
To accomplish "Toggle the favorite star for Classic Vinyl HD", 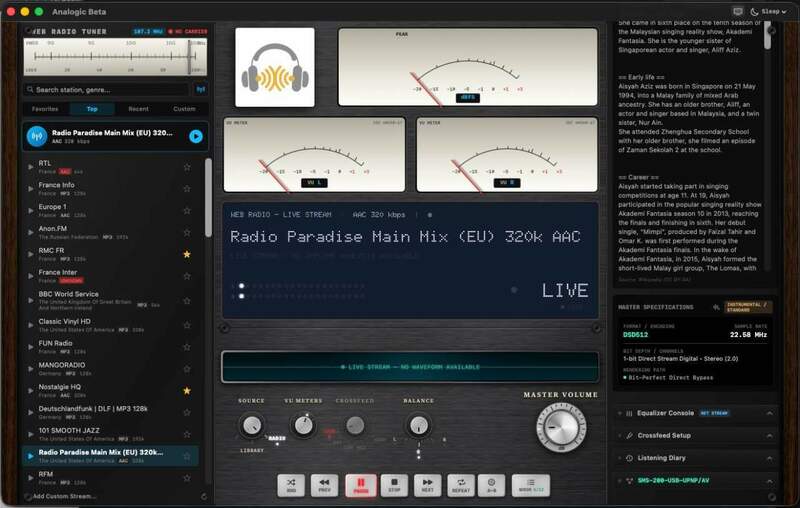I will point(187,325).
